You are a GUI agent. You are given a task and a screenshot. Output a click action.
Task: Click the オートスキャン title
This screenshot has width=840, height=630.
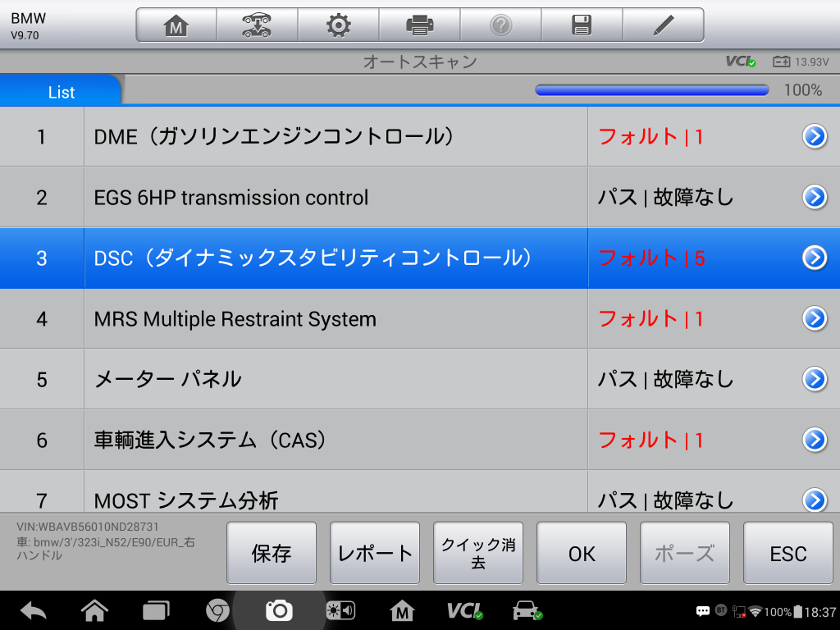coord(420,62)
